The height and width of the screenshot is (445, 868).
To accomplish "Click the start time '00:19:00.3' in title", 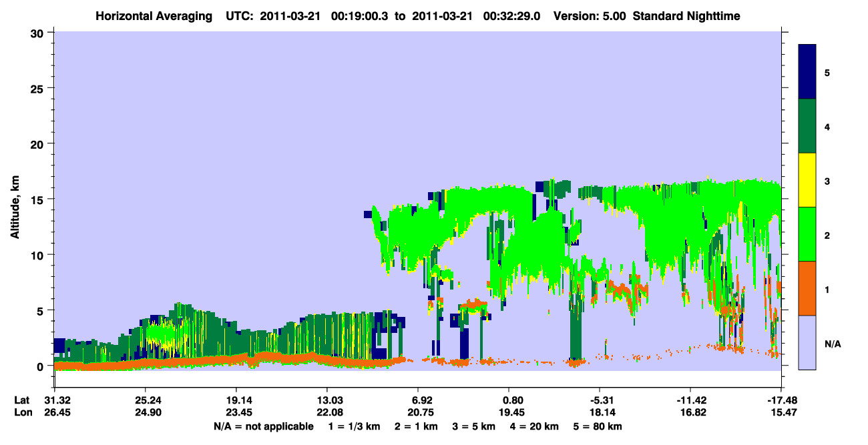I will click(360, 15).
